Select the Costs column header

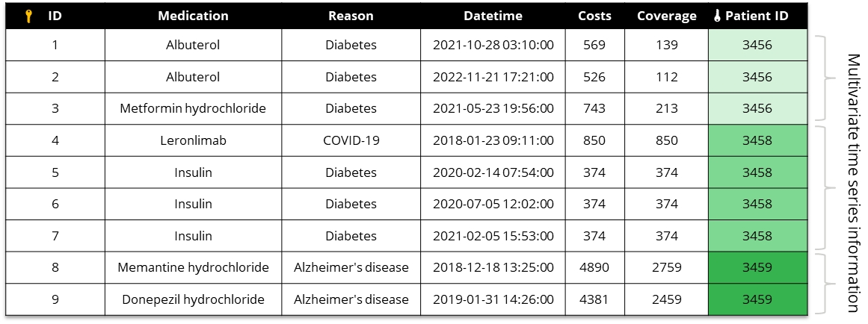pyautogui.click(x=594, y=16)
